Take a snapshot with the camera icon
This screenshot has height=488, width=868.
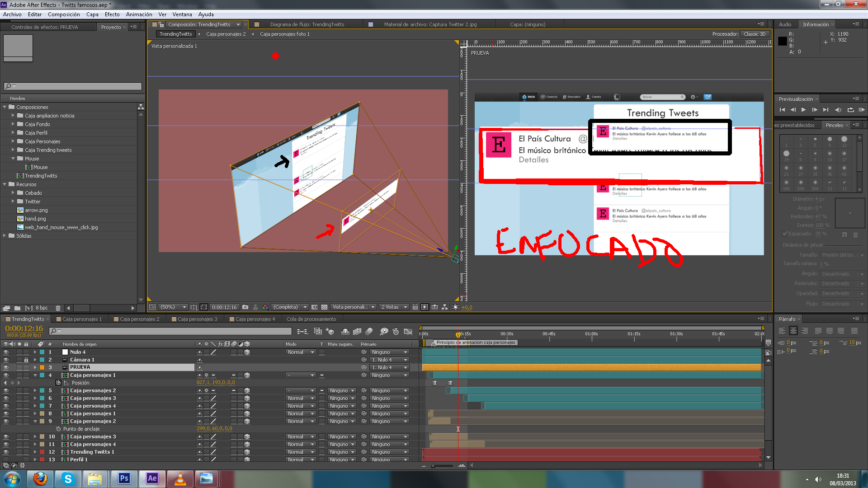pyautogui.click(x=245, y=307)
